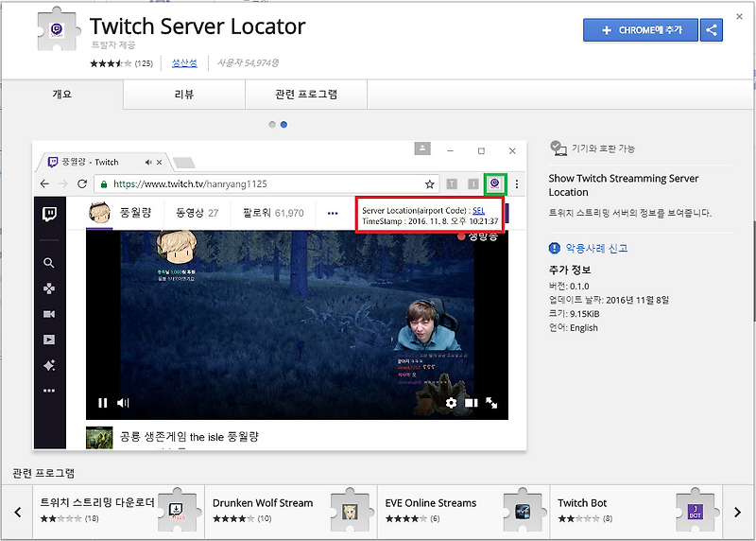Click the SEL airport code link
The width and height of the screenshot is (756, 541).
click(479, 210)
